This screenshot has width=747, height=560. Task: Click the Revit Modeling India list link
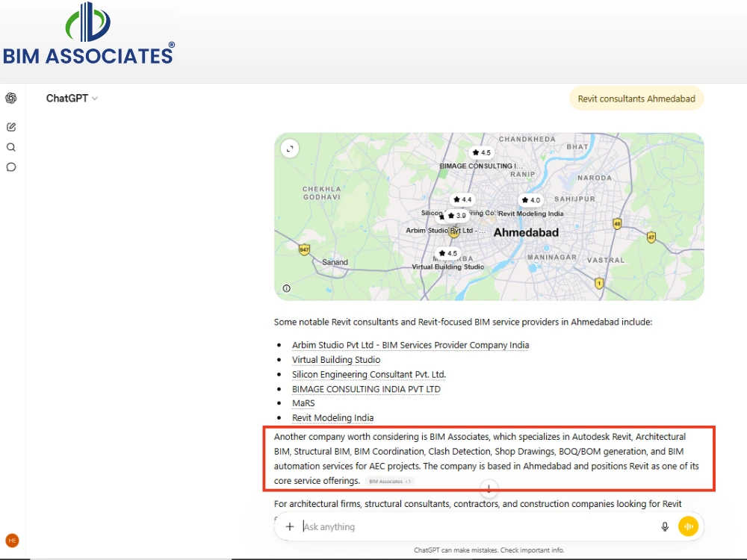click(332, 417)
